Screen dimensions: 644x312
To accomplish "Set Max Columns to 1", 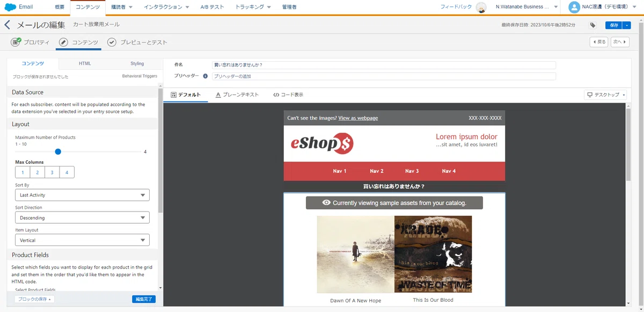I will click(23, 172).
